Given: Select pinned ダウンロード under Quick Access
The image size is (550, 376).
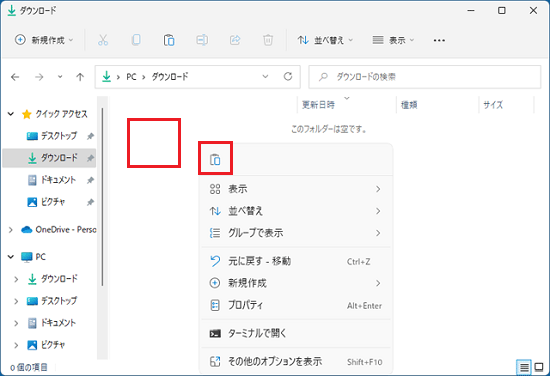Looking at the screenshot, I should point(59,158).
